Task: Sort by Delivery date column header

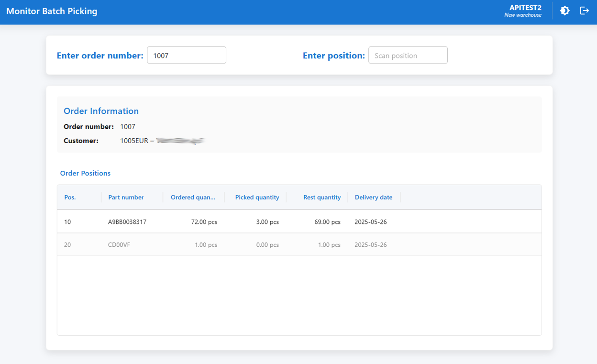Action: tap(374, 197)
